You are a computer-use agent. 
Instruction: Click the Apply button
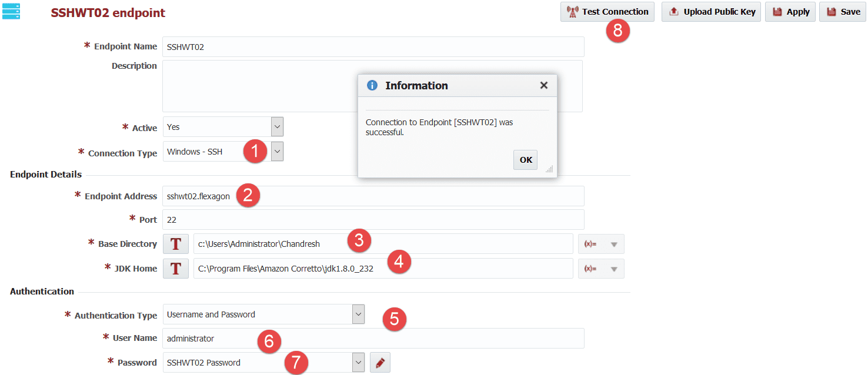791,12
